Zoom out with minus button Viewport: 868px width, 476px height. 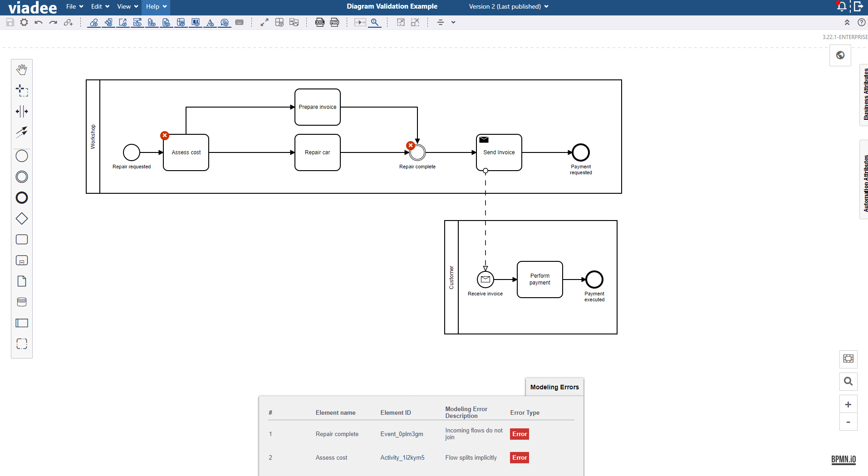[x=848, y=422]
